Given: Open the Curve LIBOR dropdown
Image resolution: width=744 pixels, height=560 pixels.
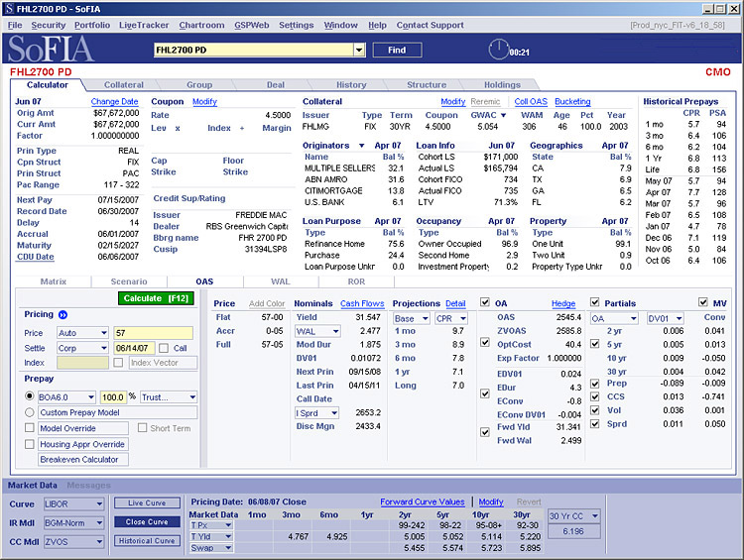Looking at the screenshot, I should (x=73, y=504).
